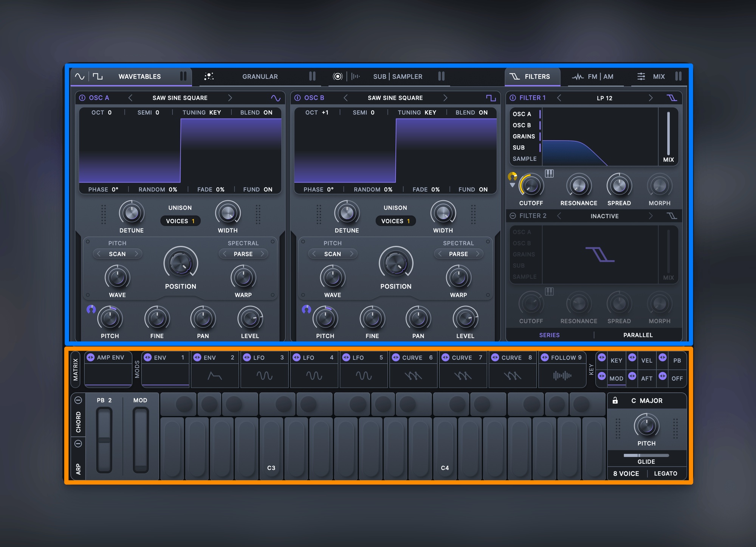Advance OSC B spectral PARSE mode right arrow

477,254
